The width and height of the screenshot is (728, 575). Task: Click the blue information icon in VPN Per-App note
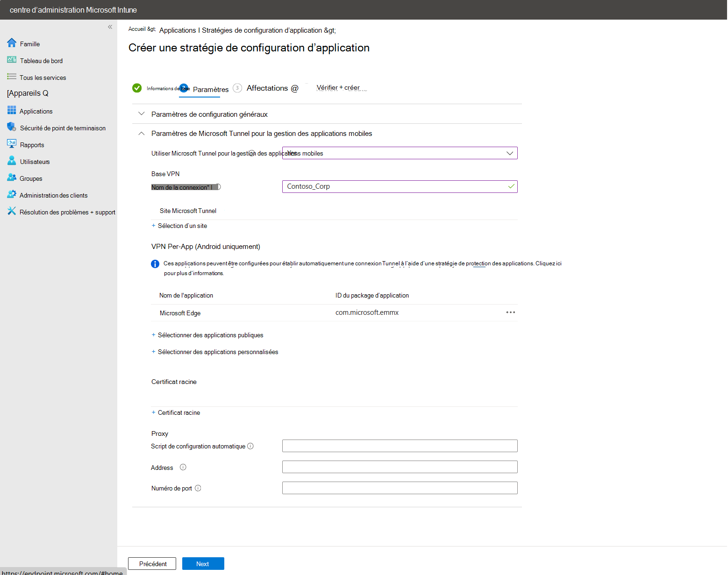(x=155, y=264)
